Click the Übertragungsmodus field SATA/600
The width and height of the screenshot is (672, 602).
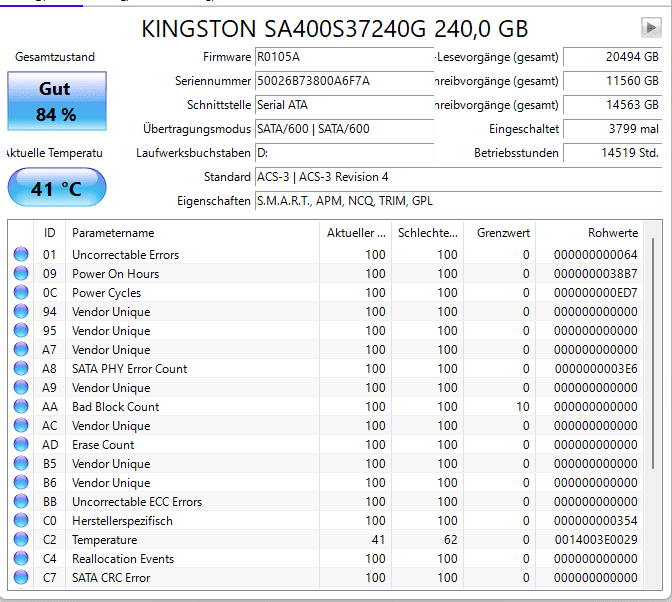coord(345,129)
